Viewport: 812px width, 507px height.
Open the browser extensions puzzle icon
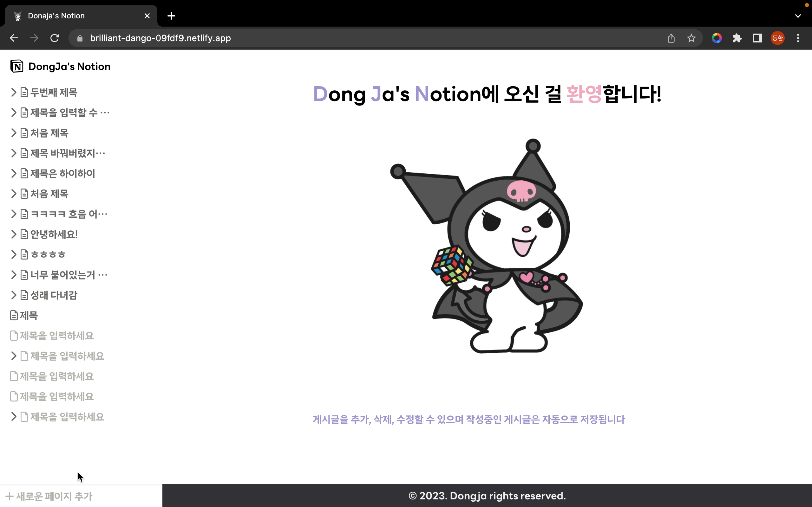coord(737,38)
